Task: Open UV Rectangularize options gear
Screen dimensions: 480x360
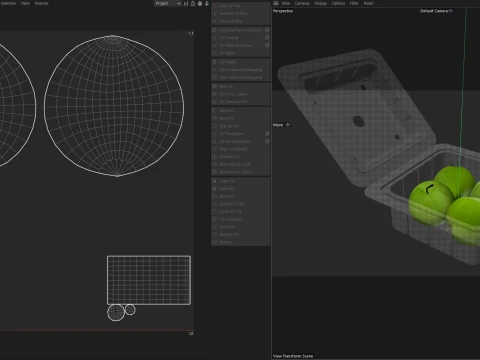Action: [267, 141]
